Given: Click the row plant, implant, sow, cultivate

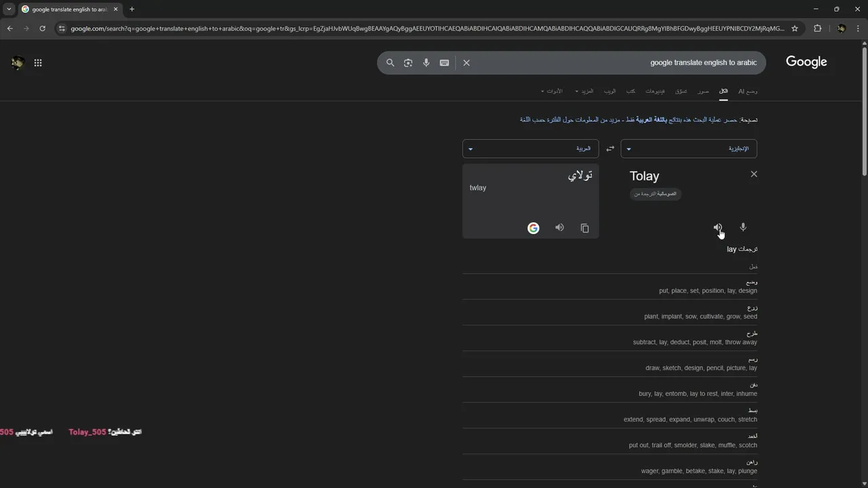Looking at the screenshot, I should coord(610,312).
